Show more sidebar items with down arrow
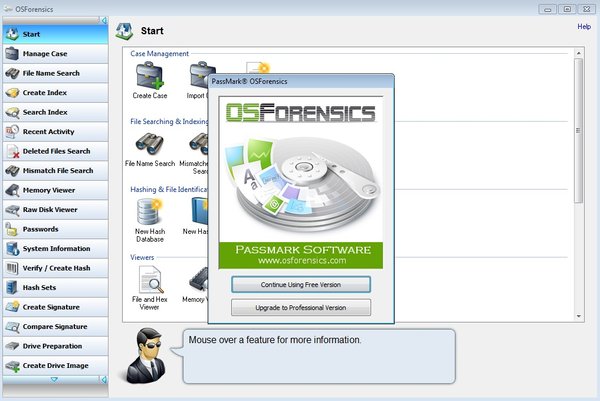The width and height of the screenshot is (600, 401). tap(54, 380)
